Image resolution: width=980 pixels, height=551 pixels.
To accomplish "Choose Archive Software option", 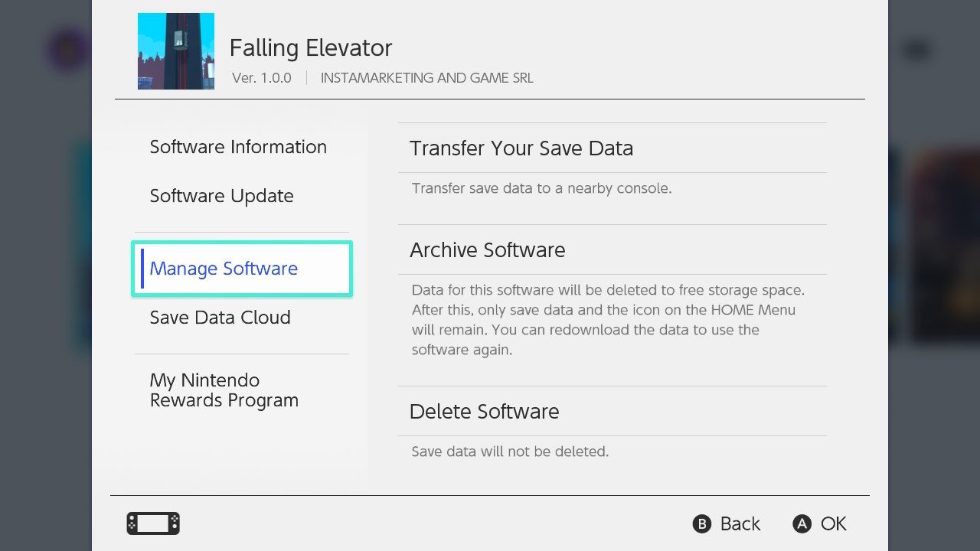I will tap(488, 250).
